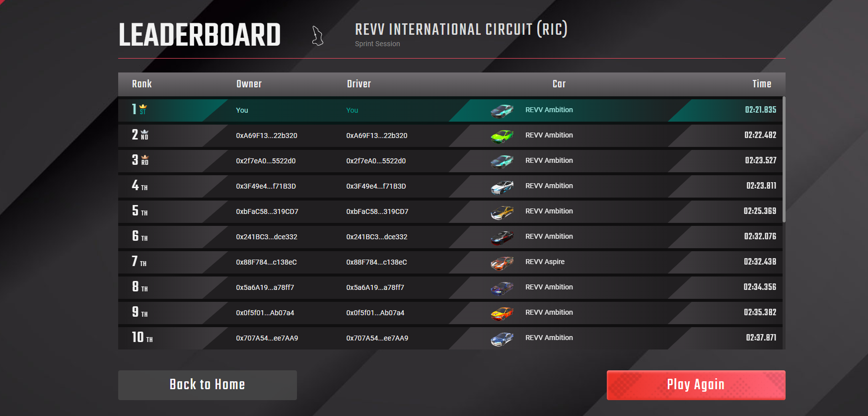Screen dimensions: 868x416
Task: Click the lap time 02:32.438
Action: (x=760, y=262)
